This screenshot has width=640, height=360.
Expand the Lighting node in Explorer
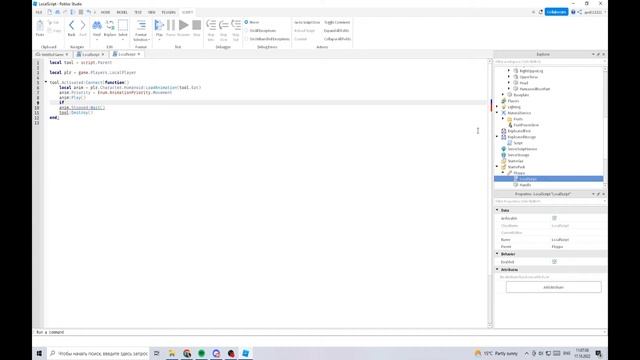point(497,107)
